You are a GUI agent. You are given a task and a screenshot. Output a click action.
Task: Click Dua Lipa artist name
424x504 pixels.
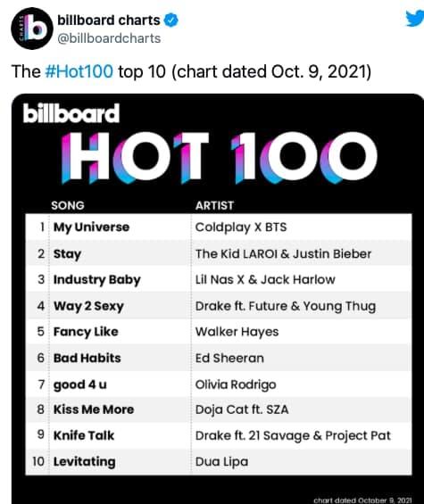click(221, 462)
